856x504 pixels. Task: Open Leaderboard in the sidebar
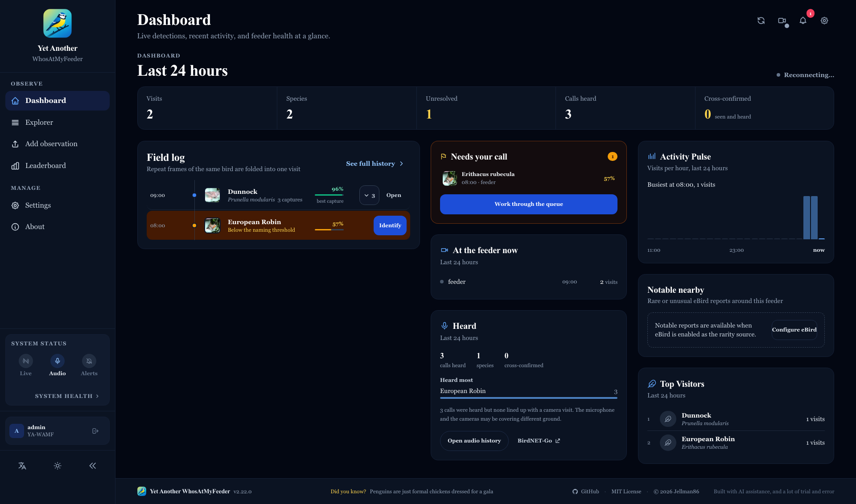(x=58, y=166)
